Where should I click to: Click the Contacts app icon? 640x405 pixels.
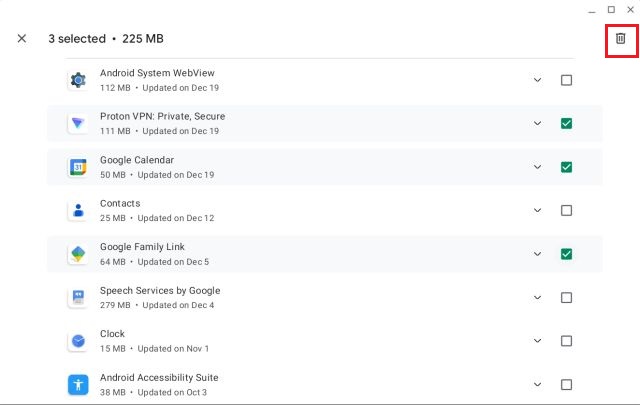[78, 210]
